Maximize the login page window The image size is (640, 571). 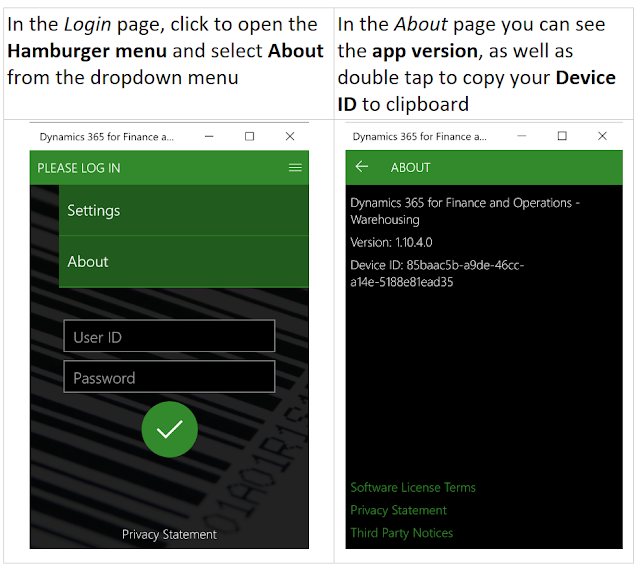(249, 136)
